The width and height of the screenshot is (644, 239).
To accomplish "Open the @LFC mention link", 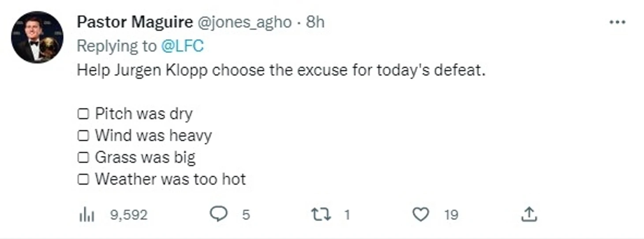I will pos(182,46).
